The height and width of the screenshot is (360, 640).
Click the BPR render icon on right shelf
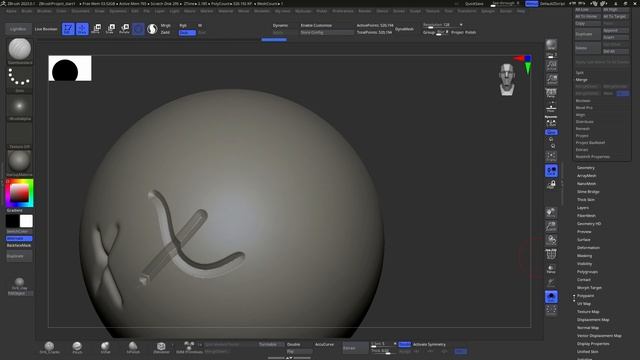coord(551,44)
